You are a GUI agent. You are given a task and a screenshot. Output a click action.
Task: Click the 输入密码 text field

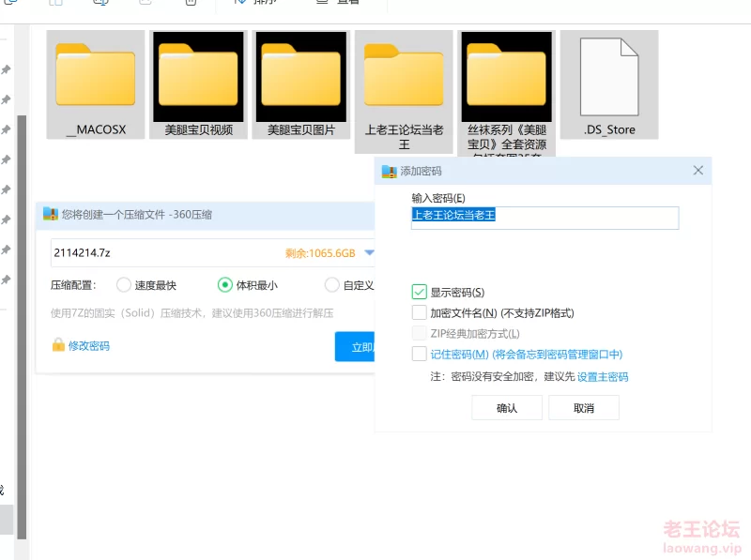coord(545,218)
